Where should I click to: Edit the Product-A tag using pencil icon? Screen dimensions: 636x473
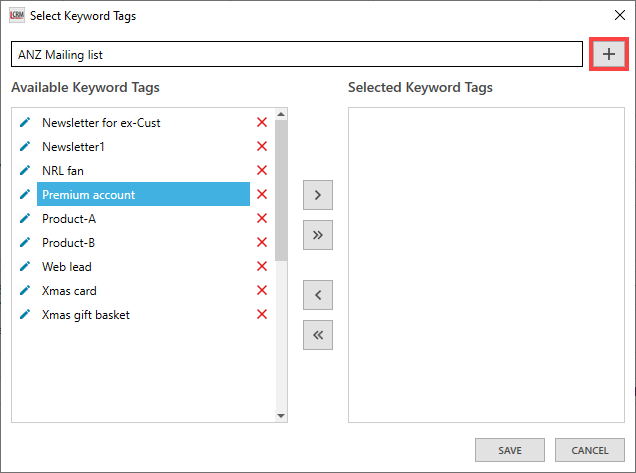[25, 219]
